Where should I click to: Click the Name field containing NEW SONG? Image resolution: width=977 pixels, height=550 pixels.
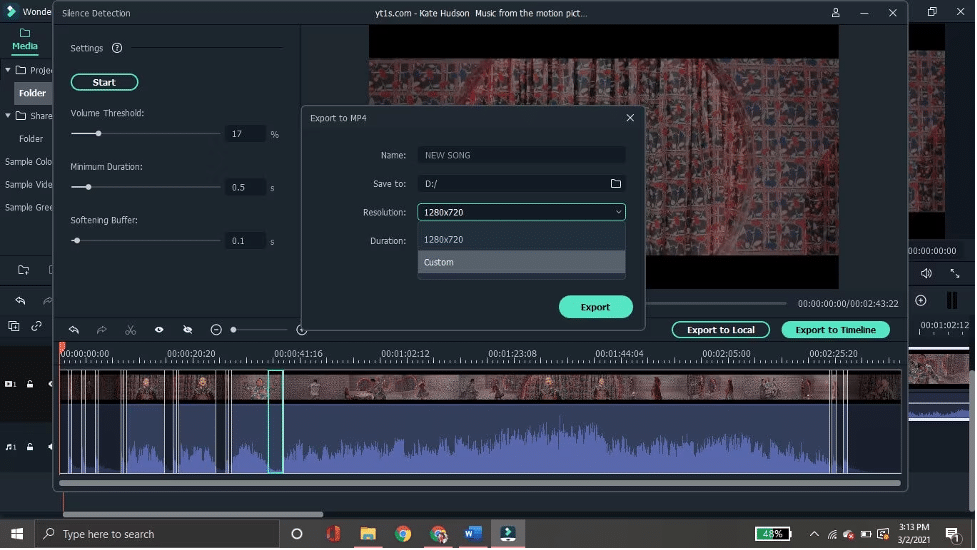pyautogui.click(x=521, y=156)
